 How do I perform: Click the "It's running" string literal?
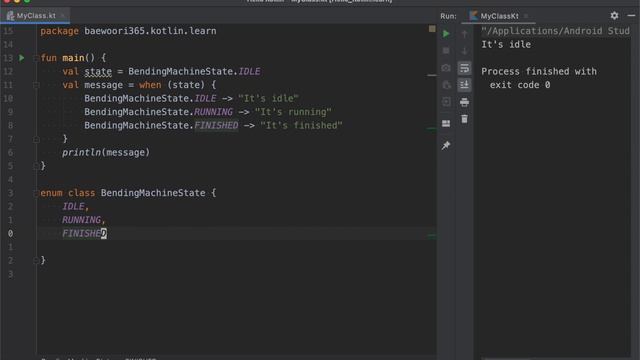click(293, 112)
